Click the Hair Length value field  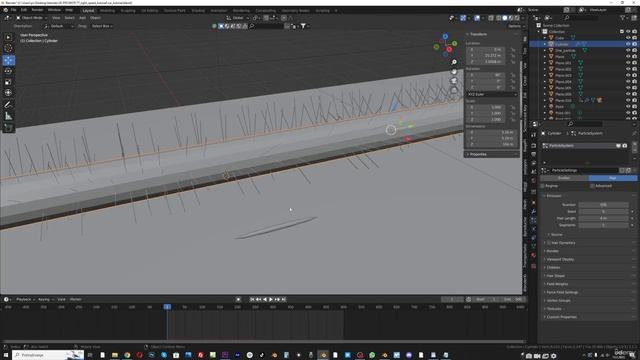pos(603,218)
